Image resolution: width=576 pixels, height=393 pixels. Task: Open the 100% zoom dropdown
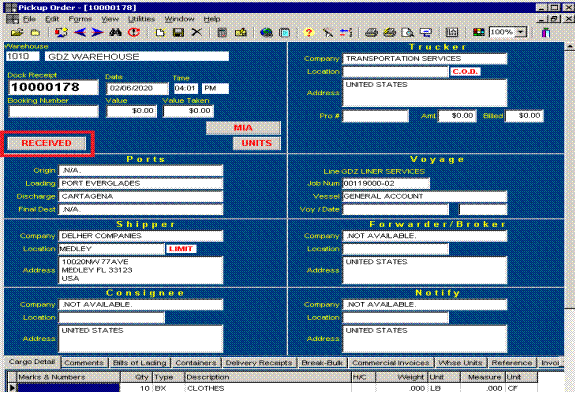coord(521,32)
